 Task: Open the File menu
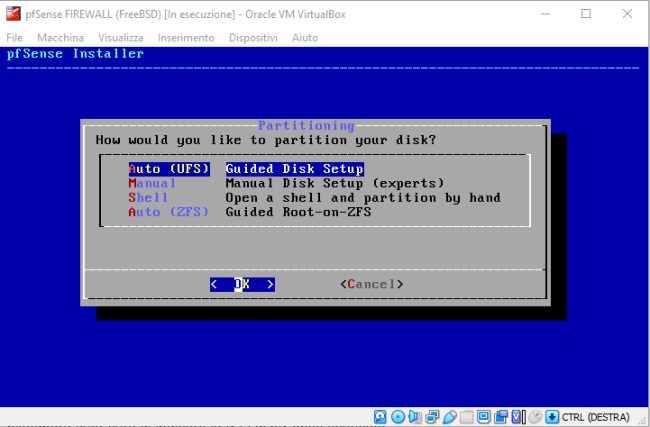coord(15,38)
